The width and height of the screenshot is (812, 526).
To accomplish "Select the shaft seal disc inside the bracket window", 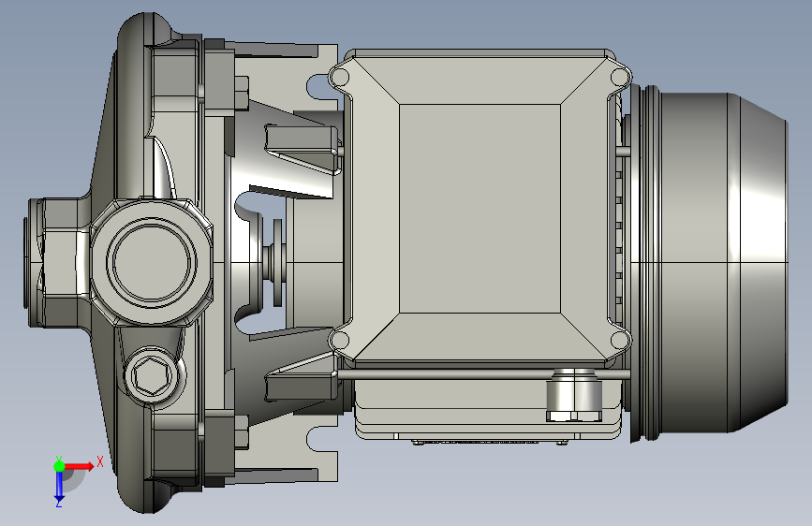I will [x=277, y=262].
